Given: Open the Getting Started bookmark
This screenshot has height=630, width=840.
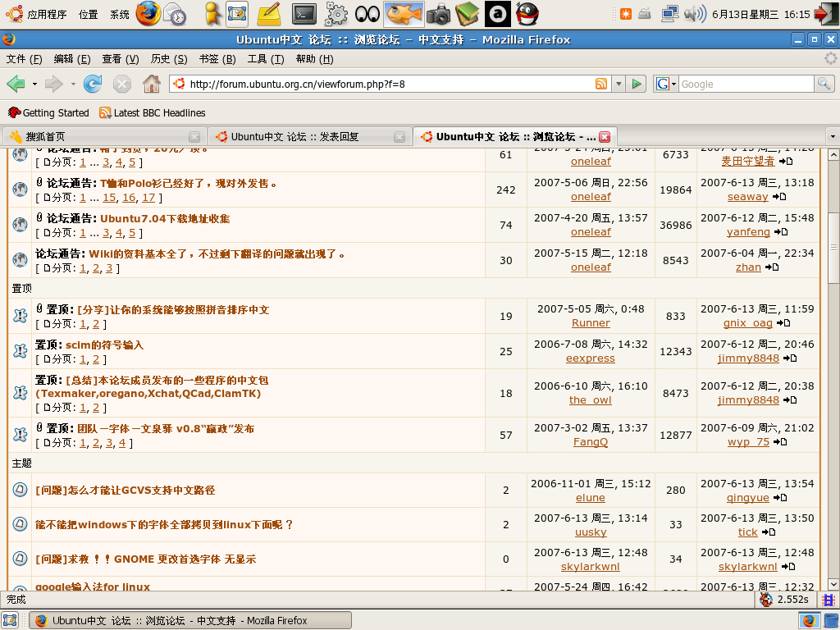Looking at the screenshot, I should tap(48, 113).
